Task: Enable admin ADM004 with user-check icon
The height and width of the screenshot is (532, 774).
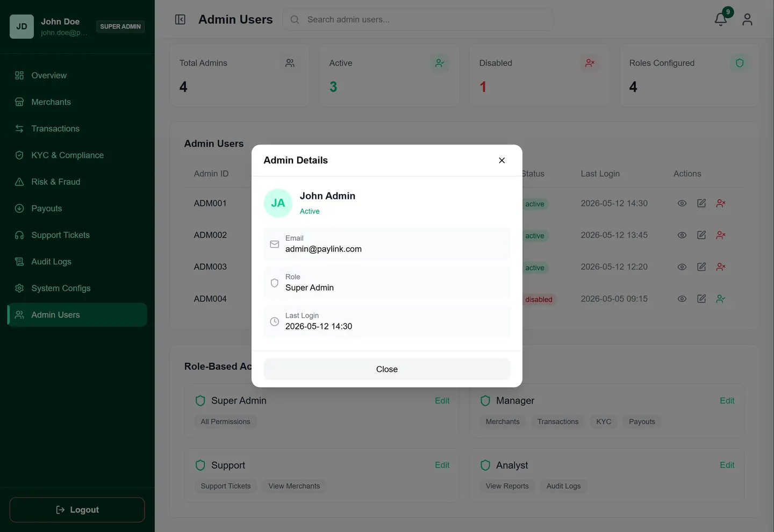Action: 721,299
